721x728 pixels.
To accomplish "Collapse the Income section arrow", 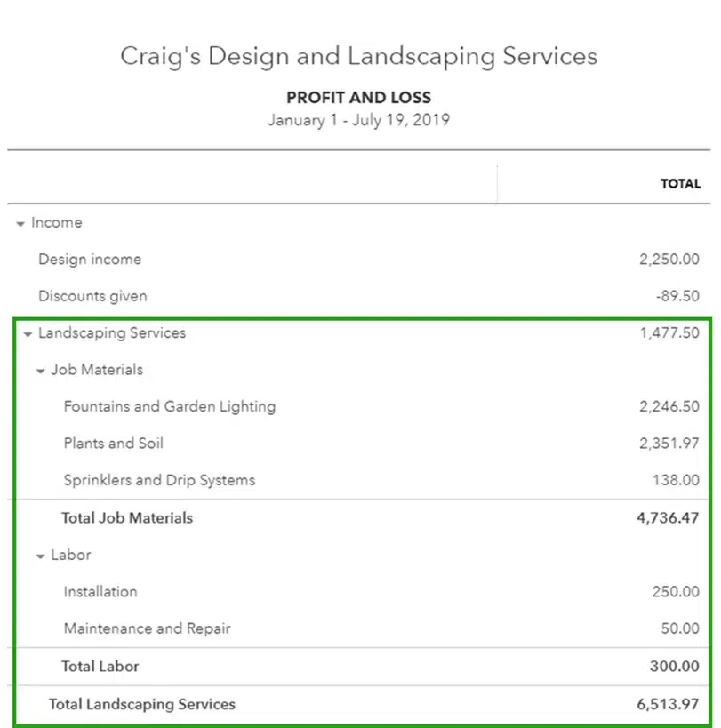I will pos(20,224).
